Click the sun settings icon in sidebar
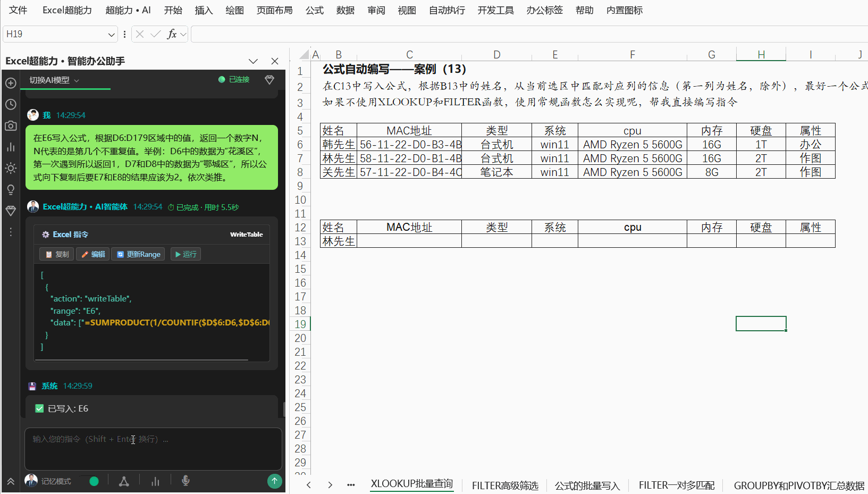The width and height of the screenshot is (868, 494). (11, 168)
